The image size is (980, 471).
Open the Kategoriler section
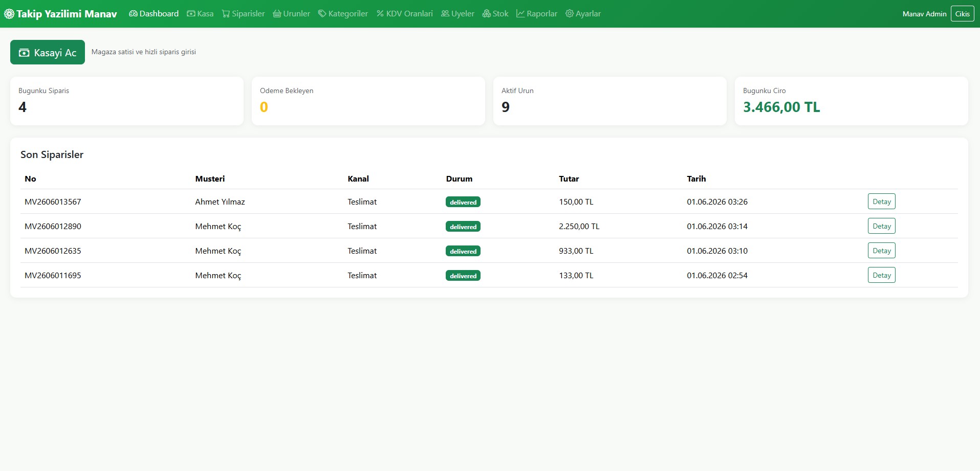tap(343, 14)
